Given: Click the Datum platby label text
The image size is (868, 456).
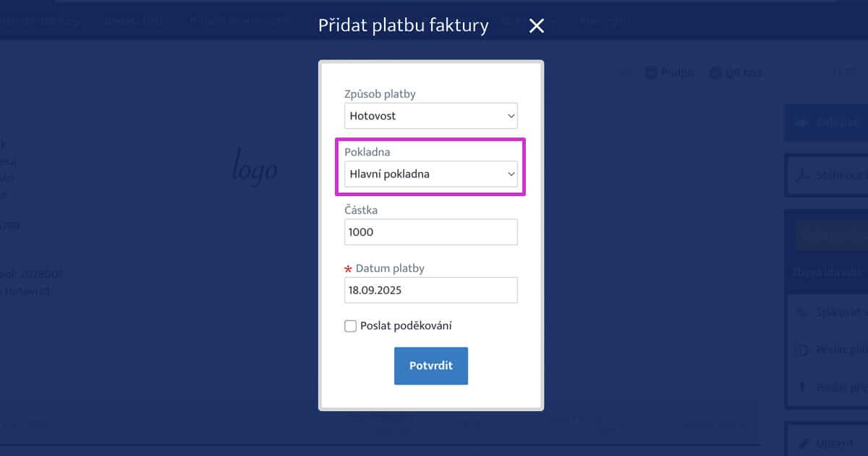Looking at the screenshot, I should pos(390,269).
